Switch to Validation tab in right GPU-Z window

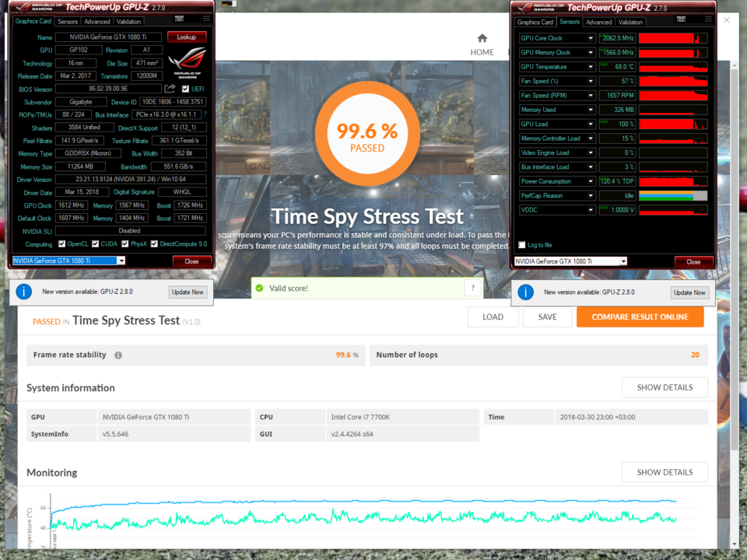pyautogui.click(x=630, y=22)
